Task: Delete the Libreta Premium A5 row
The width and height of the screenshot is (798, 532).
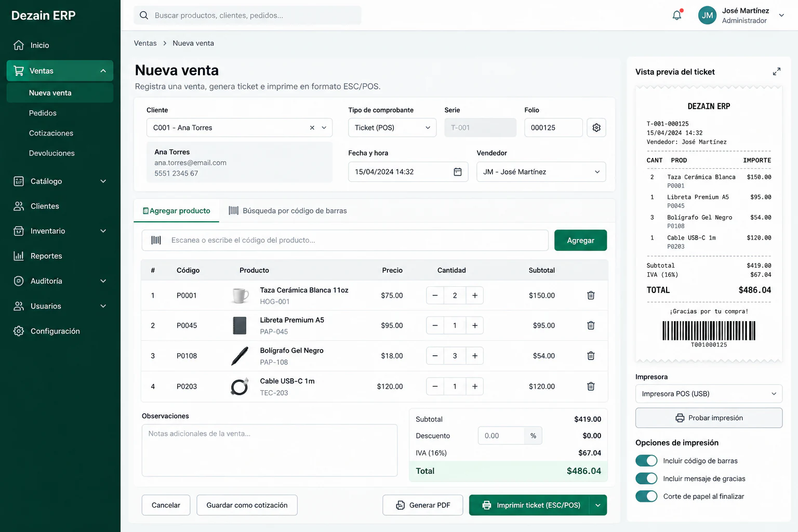Action: click(591, 325)
